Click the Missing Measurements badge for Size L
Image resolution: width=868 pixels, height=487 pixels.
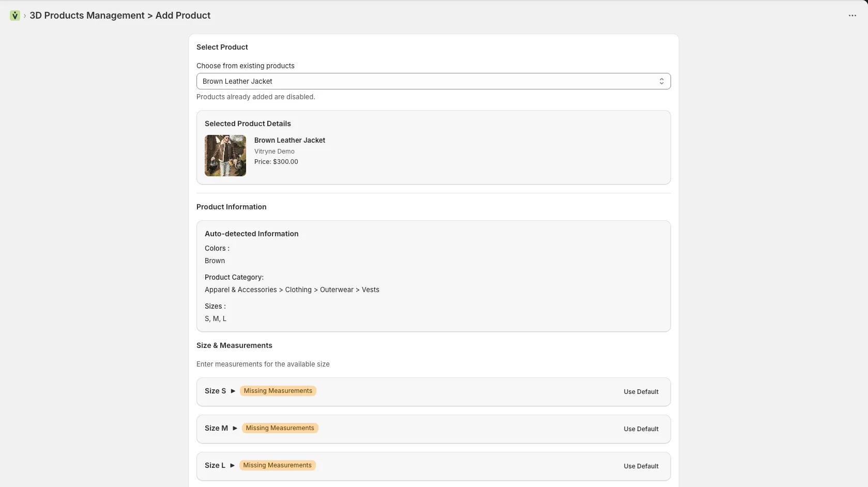277,465
